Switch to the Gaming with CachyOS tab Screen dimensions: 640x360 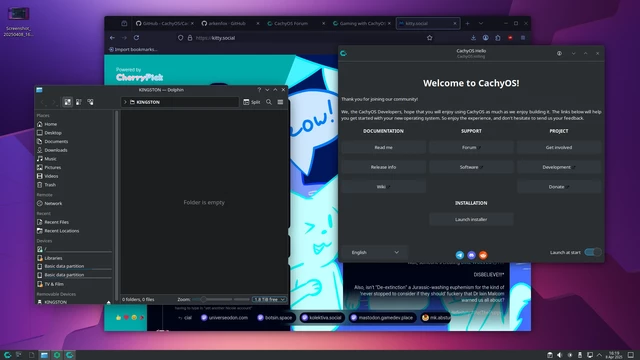362,23
